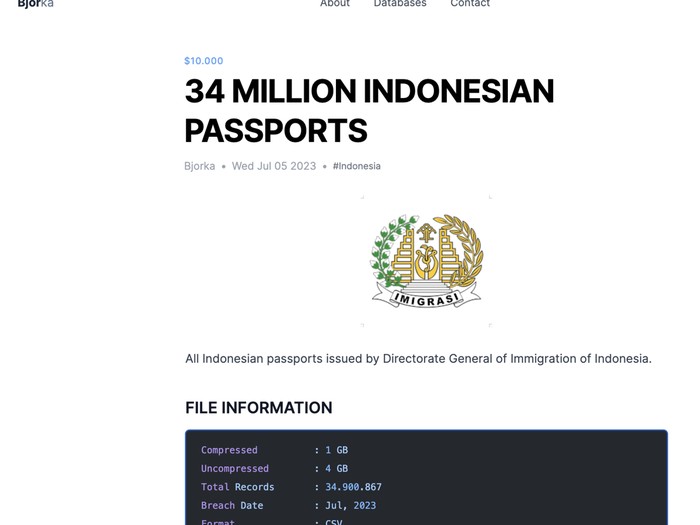Click the 4 GB uncompressed size value
The height and width of the screenshot is (525, 700).
337,469
